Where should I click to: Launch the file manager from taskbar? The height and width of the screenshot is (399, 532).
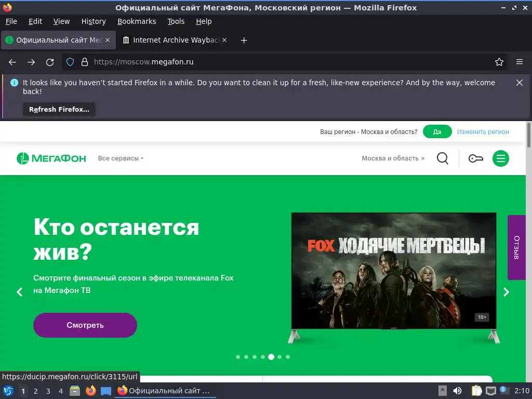pyautogui.click(x=75, y=391)
